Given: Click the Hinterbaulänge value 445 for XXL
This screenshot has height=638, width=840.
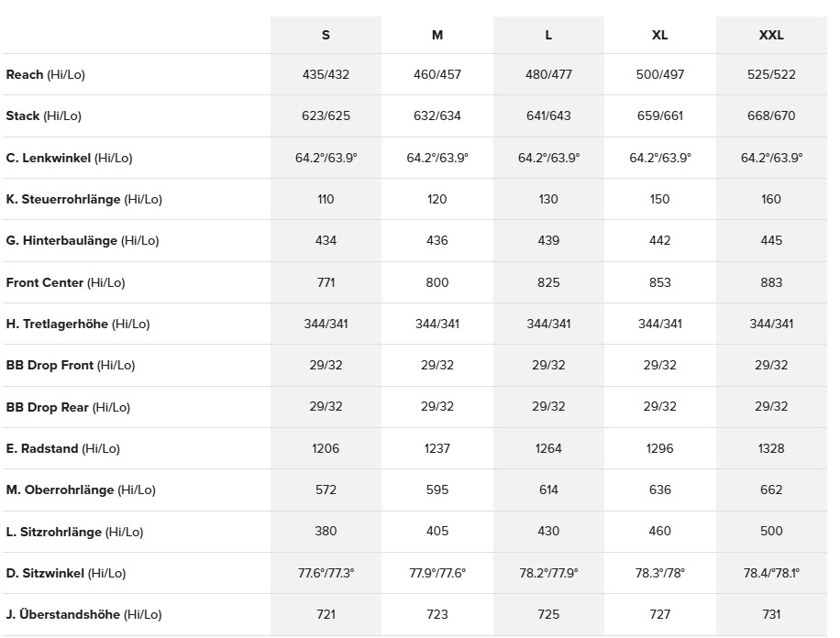Looking at the screenshot, I should 771,240.
